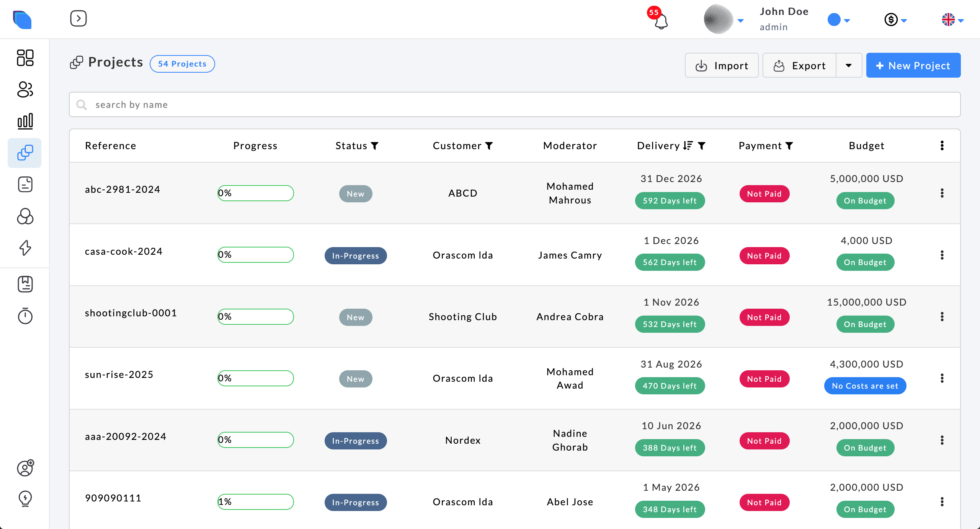Click the search by name field
The image size is (980, 529).
point(514,104)
